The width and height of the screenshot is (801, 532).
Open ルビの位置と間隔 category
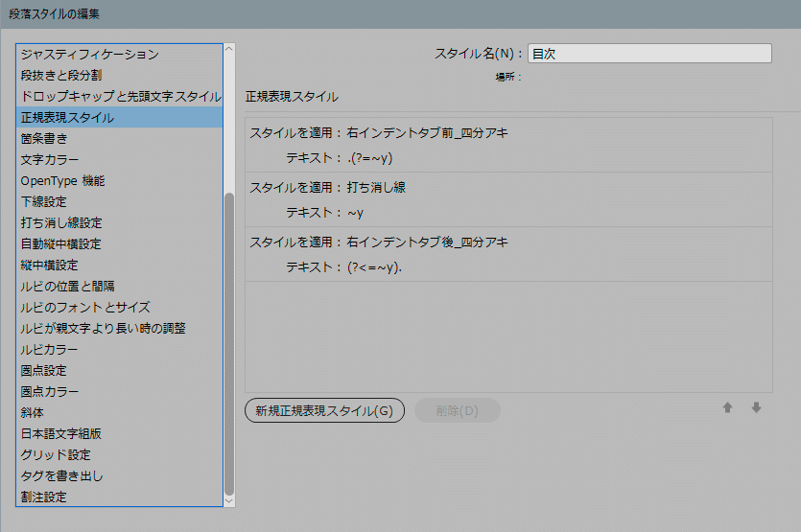point(119,286)
